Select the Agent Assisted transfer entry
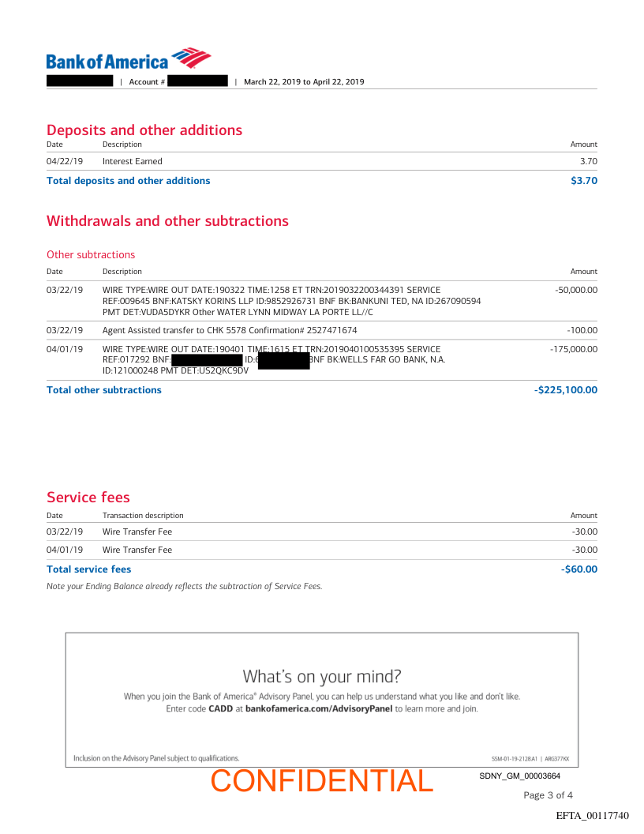Screen dimensions: 644x834 pos(230,330)
